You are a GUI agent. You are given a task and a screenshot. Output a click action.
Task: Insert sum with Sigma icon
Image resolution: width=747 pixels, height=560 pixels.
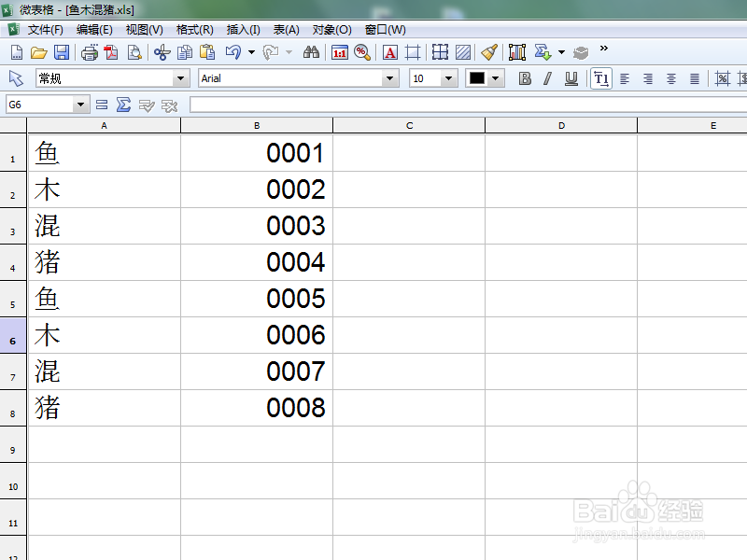coord(123,105)
